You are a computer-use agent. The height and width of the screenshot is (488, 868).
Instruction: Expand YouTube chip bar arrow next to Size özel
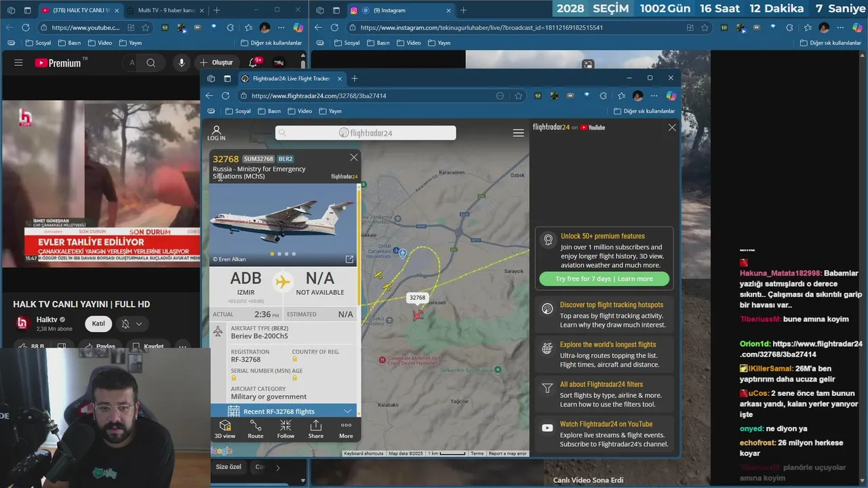click(x=277, y=467)
